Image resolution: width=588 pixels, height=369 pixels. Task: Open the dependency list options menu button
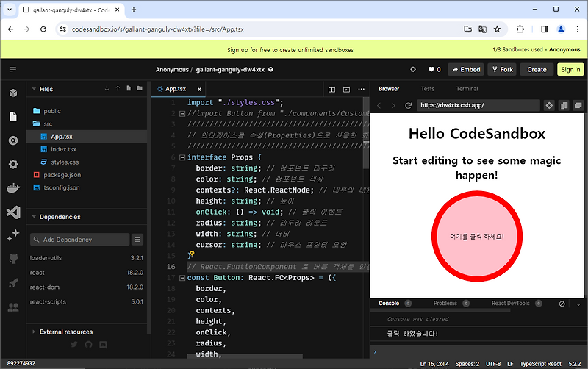click(137, 240)
